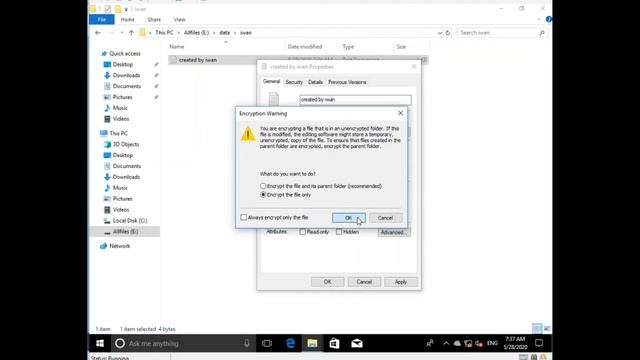This screenshot has width=640, height=360.
Task: Sort by Date modified column header
Action: [x=311, y=47]
